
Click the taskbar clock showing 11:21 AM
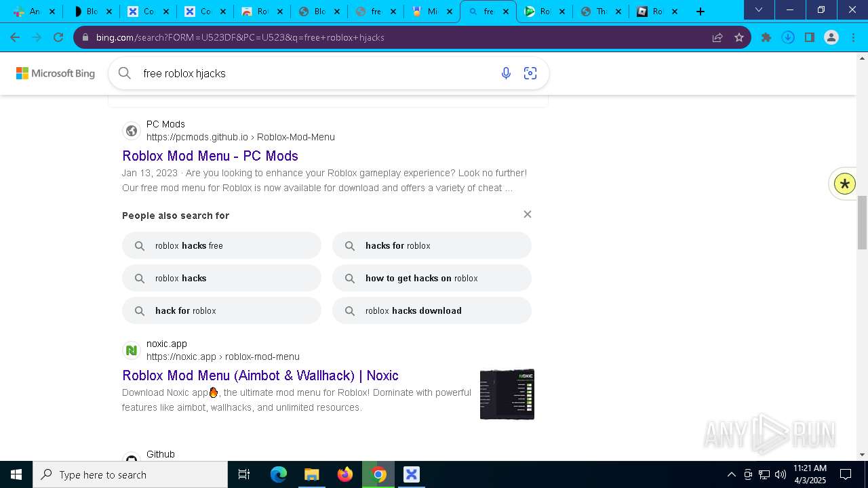coord(810,474)
